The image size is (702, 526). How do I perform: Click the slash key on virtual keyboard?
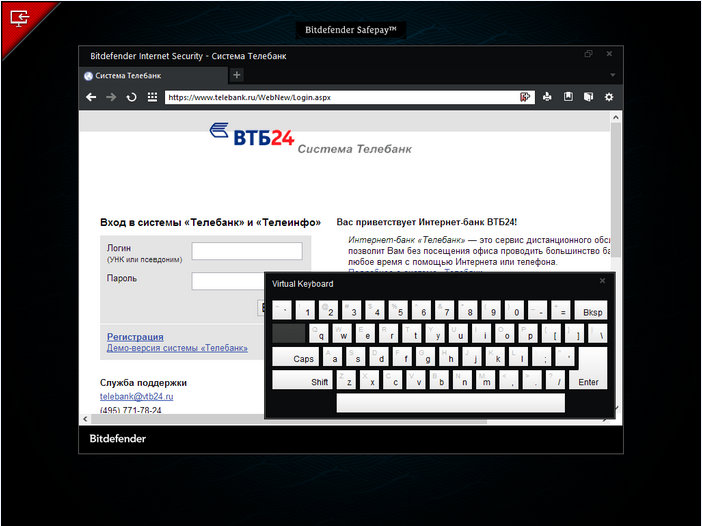pyautogui.click(x=555, y=381)
